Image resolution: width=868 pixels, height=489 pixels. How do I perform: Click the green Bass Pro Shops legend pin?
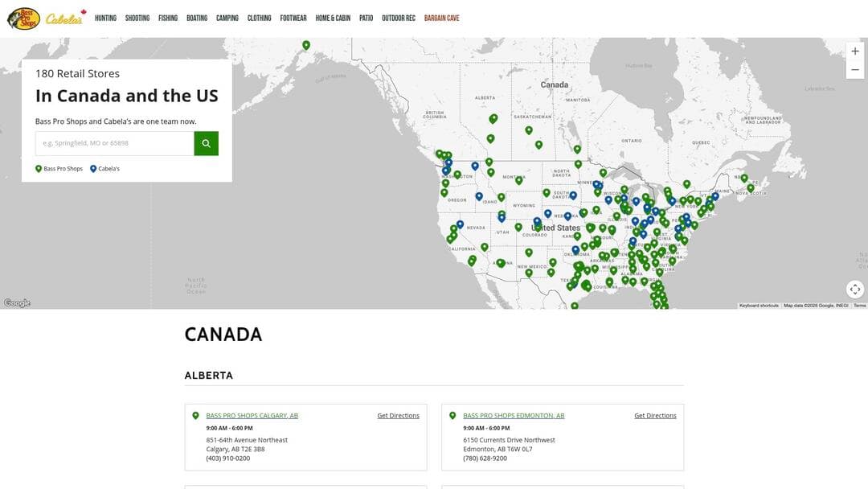tap(38, 168)
